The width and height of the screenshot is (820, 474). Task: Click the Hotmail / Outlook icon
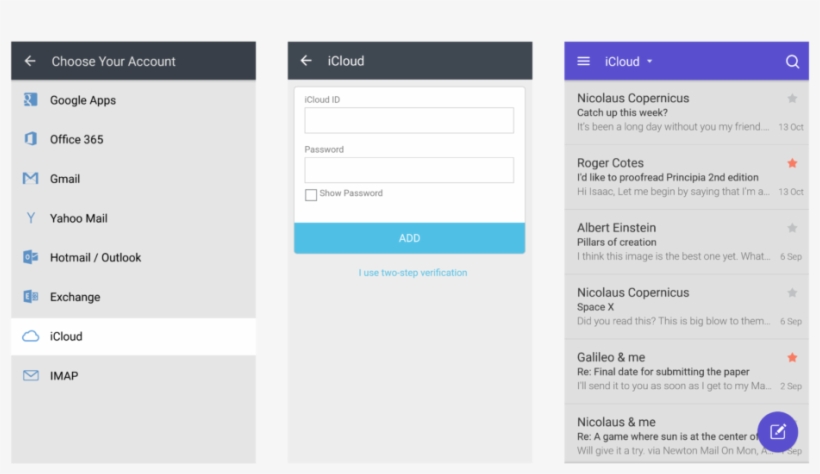30,257
